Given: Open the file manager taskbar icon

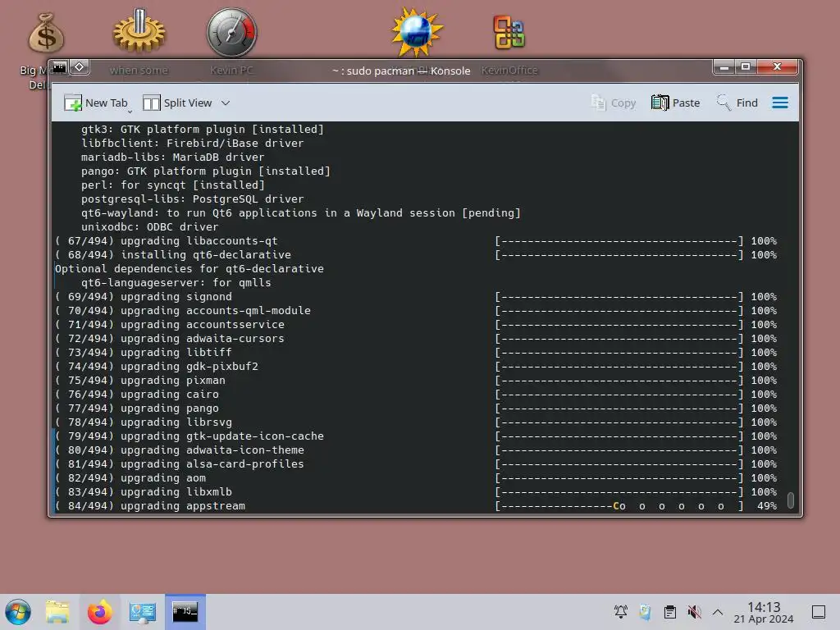Looking at the screenshot, I should point(57,612).
